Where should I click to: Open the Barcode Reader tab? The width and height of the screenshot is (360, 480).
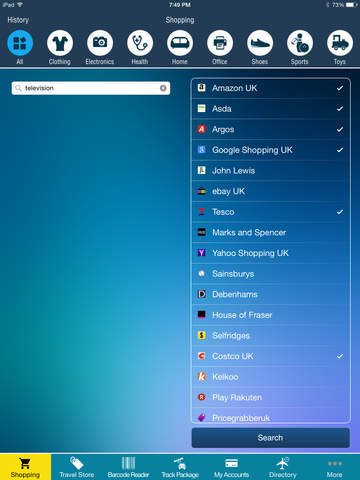coord(128,467)
